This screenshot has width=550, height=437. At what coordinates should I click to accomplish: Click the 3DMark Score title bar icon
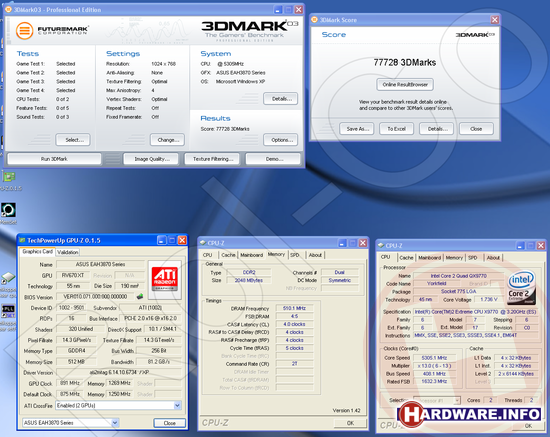pos(315,20)
